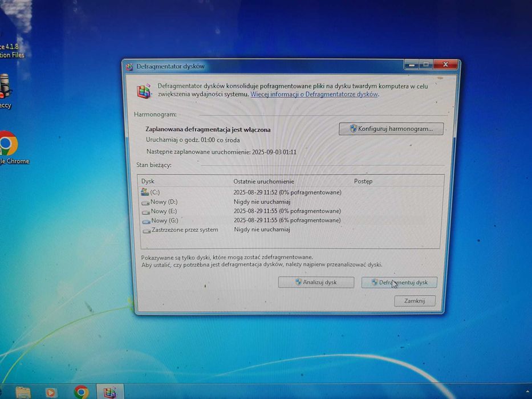
Task: Select the Nowy (D:) drive row
Action: (x=290, y=202)
